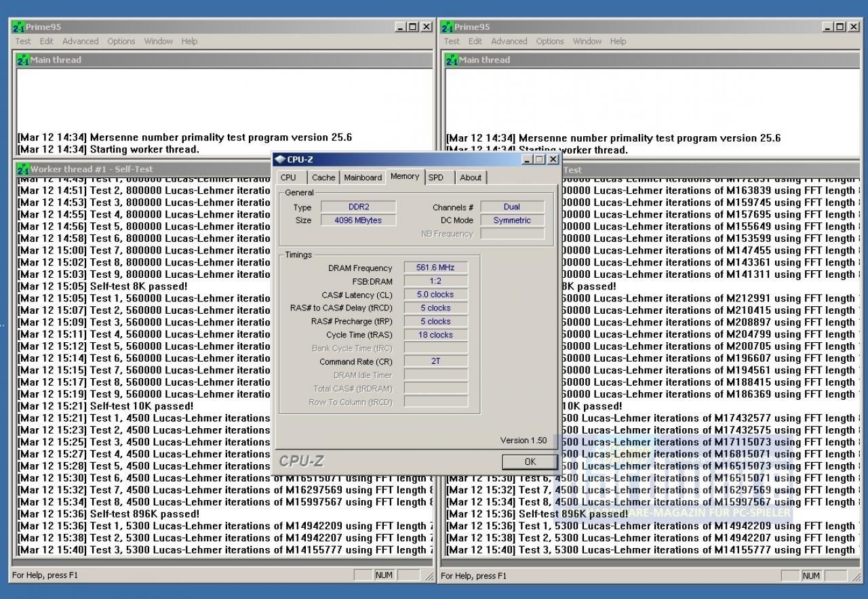Click Channels # field Dual
The image size is (868, 599).
tap(512, 207)
